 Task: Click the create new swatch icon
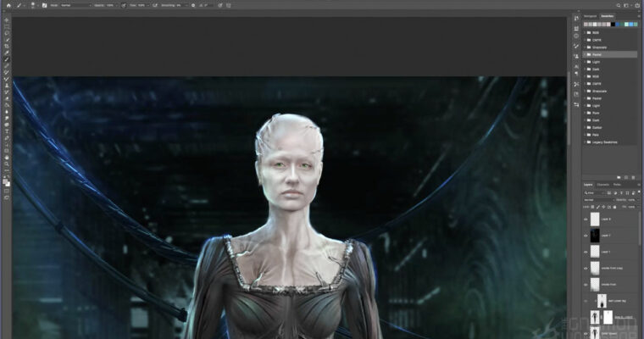click(x=626, y=177)
